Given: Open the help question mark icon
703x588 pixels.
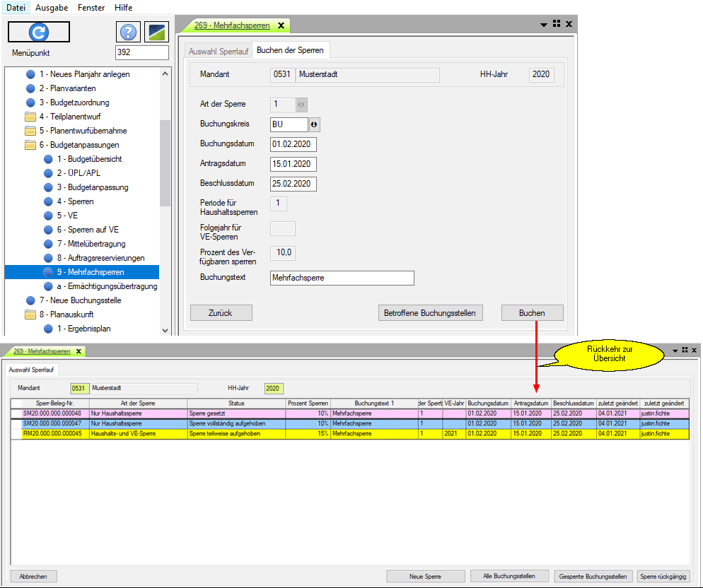Looking at the screenshot, I should 127,33.
